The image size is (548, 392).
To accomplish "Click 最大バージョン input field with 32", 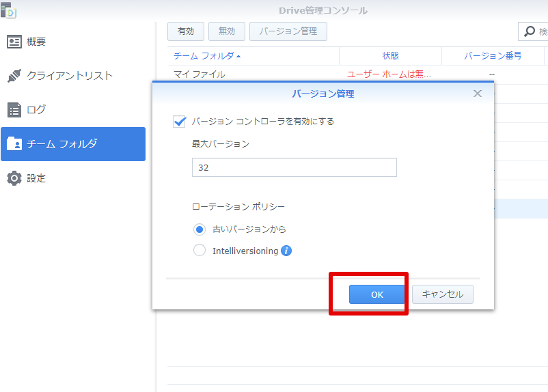I will tap(294, 167).
